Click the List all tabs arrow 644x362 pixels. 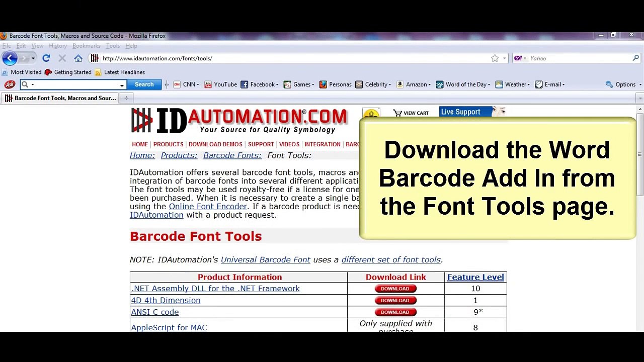click(x=640, y=98)
